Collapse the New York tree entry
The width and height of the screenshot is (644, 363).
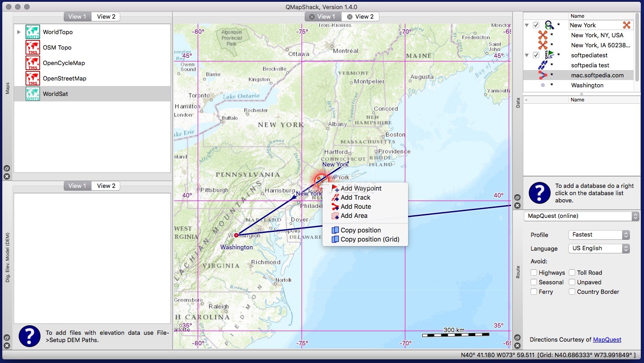(527, 25)
